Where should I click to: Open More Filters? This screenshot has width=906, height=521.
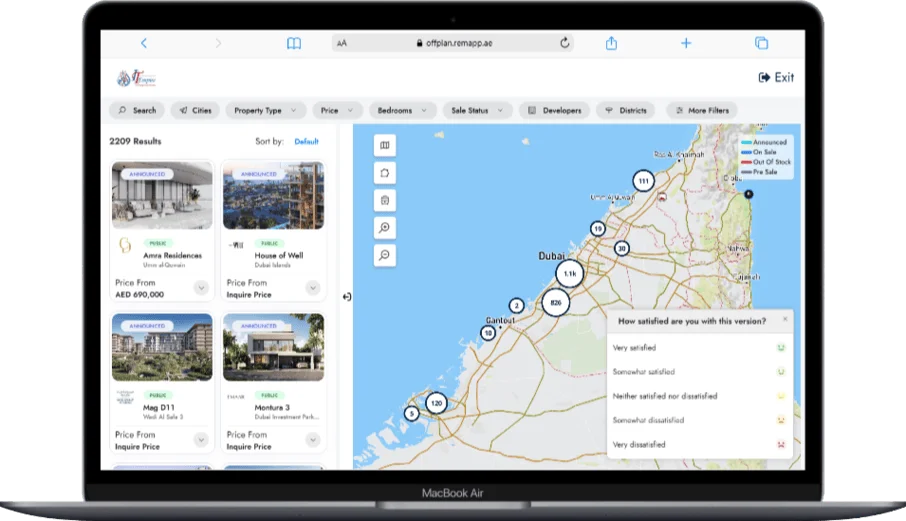coord(702,110)
